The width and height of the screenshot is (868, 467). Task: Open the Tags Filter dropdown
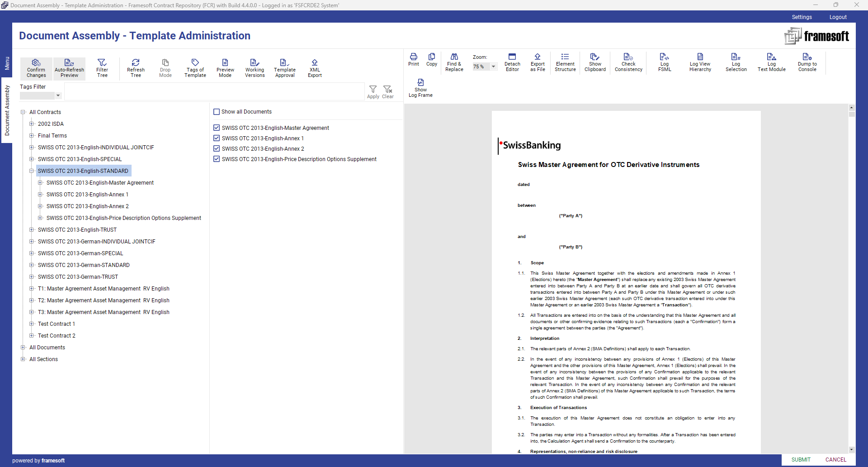click(58, 95)
